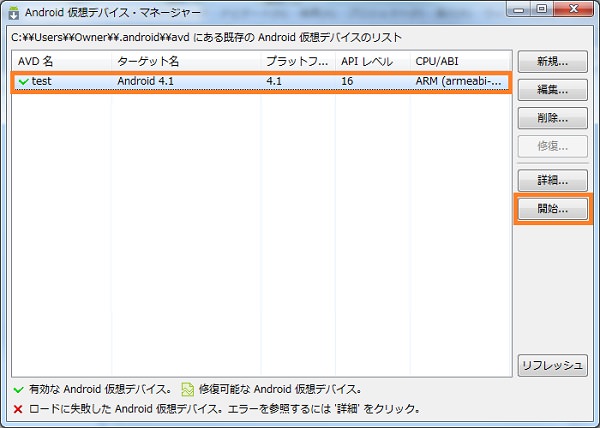Screen dimensions: 600x428
Task: Close the AVD manager window
Action: coord(574,9)
